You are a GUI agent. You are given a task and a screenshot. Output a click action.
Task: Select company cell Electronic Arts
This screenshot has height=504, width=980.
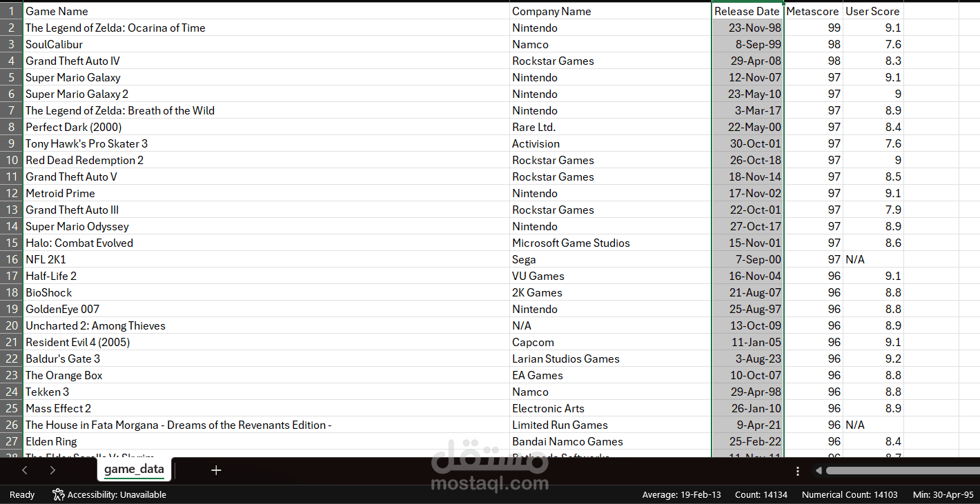[611, 408]
